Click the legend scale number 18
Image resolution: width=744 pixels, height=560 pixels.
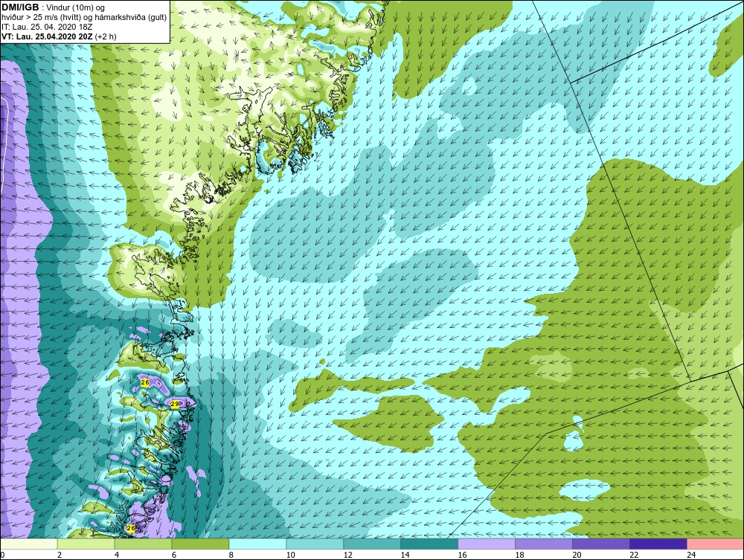click(519, 555)
